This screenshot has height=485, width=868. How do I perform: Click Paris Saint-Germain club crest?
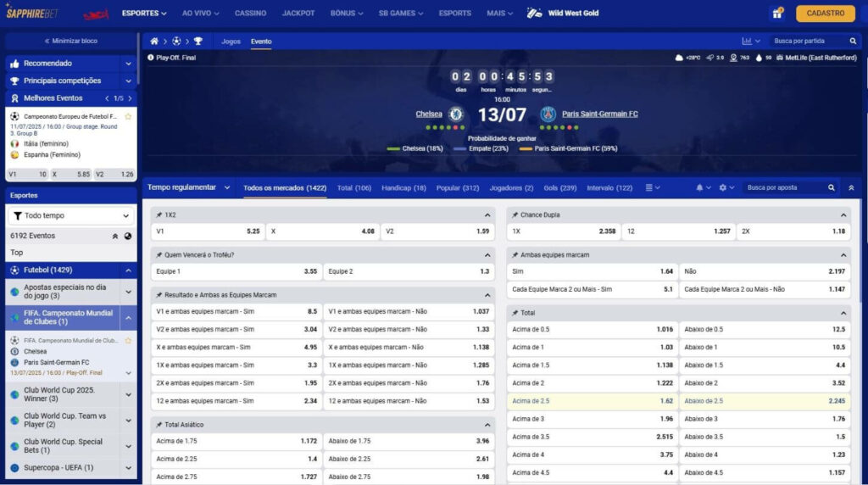point(548,114)
